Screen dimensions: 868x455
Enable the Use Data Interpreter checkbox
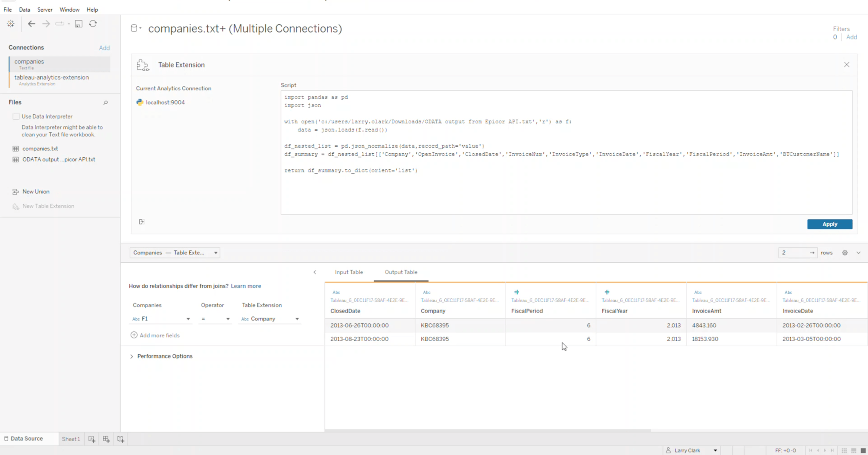tap(16, 116)
